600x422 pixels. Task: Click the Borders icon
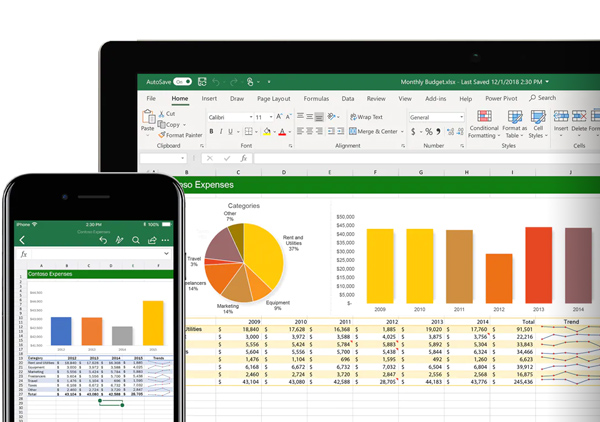pyautogui.click(x=249, y=132)
